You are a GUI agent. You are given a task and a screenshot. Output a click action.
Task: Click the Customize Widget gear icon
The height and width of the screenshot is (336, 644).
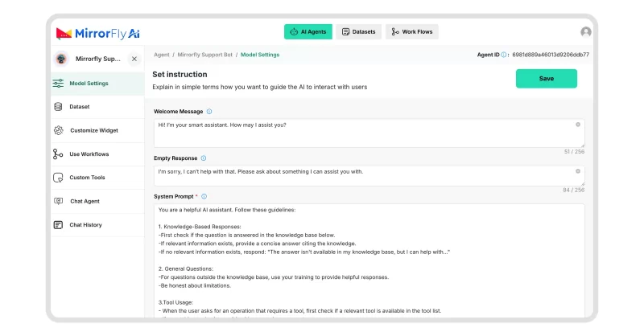[58, 130]
